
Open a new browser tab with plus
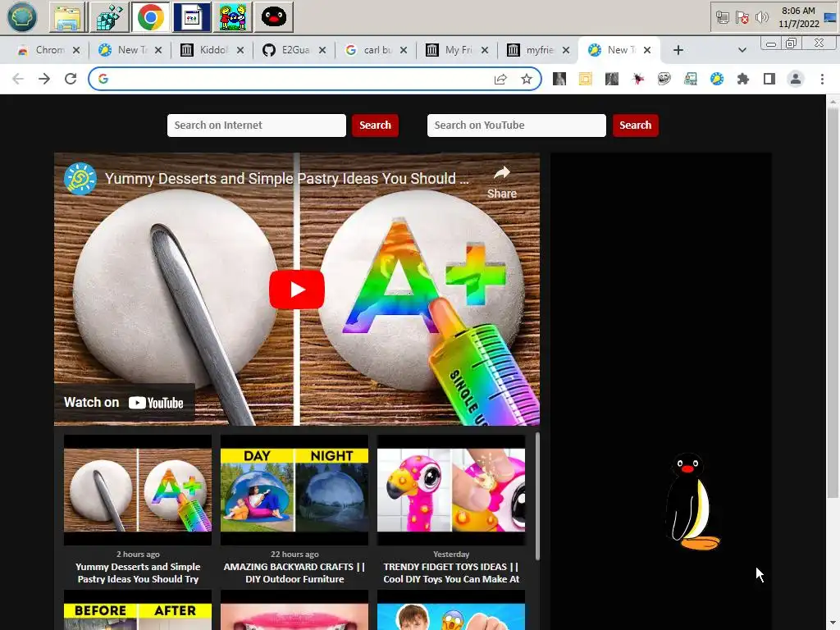coord(678,50)
